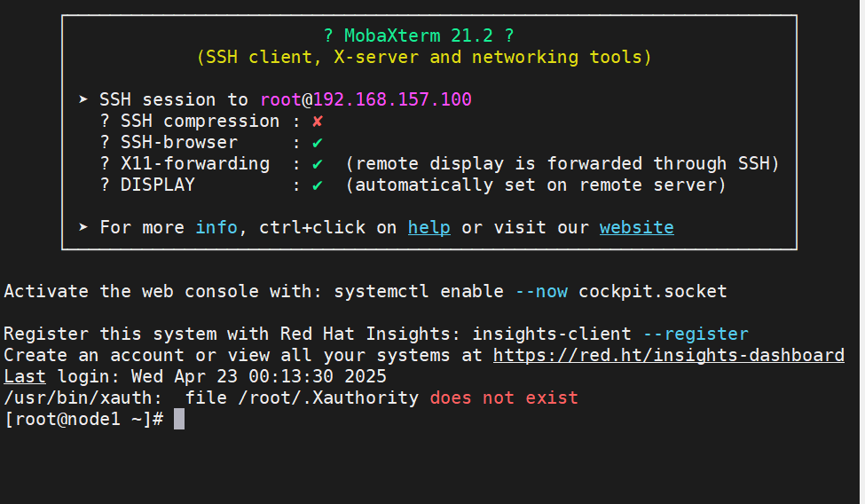Click the "/usr/bin/xauth:" text
This screenshot has width=865, height=504.
[x=83, y=398]
